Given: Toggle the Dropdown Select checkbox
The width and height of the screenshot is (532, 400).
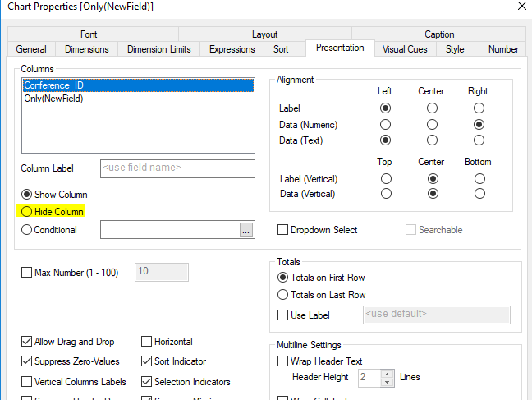Looking at the screenshot, I should tap(283, 230).
